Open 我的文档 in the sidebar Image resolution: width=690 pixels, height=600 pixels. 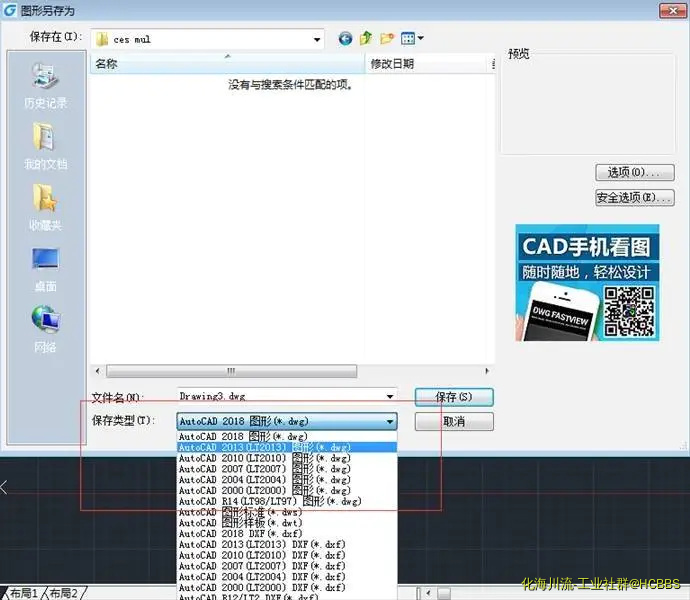[x=45, y=146]
